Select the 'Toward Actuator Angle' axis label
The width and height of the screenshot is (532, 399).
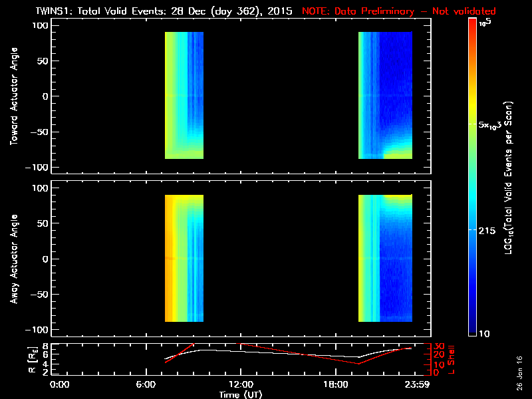point(14,96)
